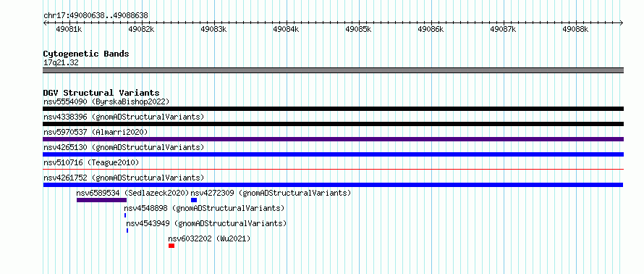Screen dimensions: 644x274
Task: Click the left arrowhead of the ruler
Action: (x=45, y=22)
